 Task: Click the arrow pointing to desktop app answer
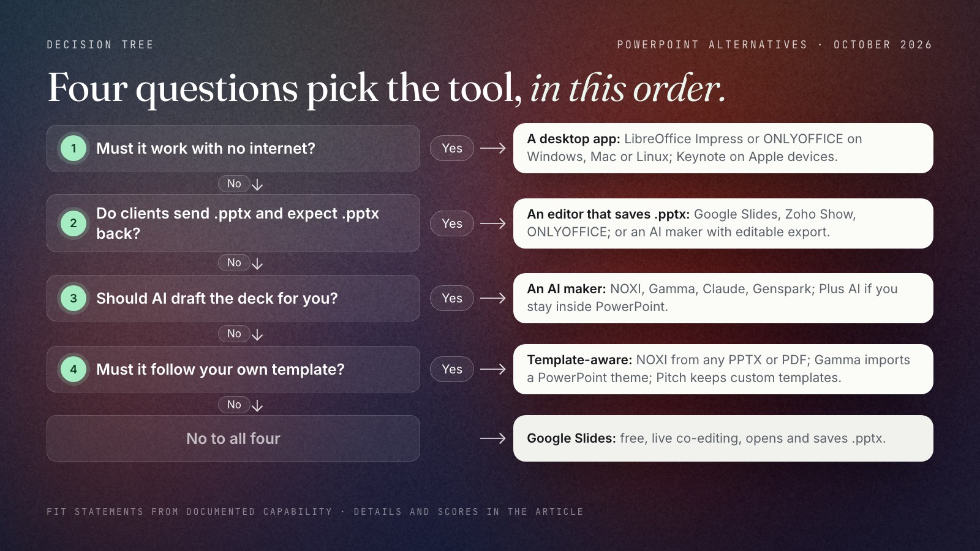point(493,148)
